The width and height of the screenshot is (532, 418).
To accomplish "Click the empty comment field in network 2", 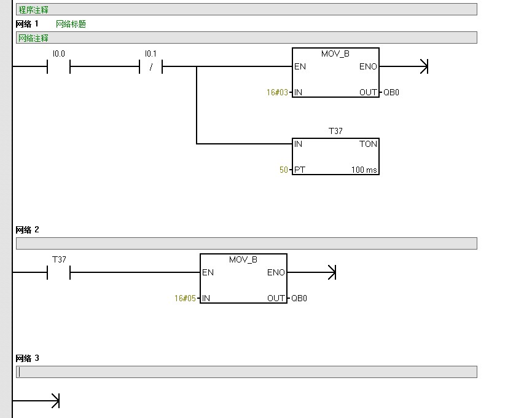I will (246, 243).
